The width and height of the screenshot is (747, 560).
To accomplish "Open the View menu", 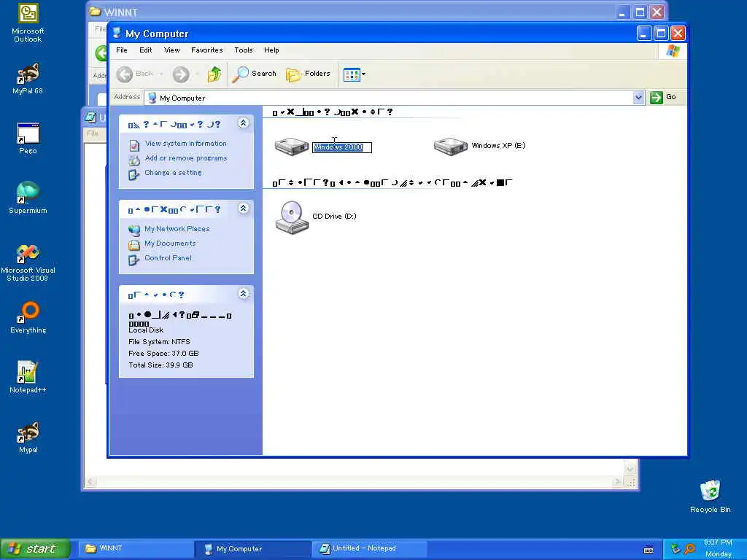I will click(x=172, y=50).
